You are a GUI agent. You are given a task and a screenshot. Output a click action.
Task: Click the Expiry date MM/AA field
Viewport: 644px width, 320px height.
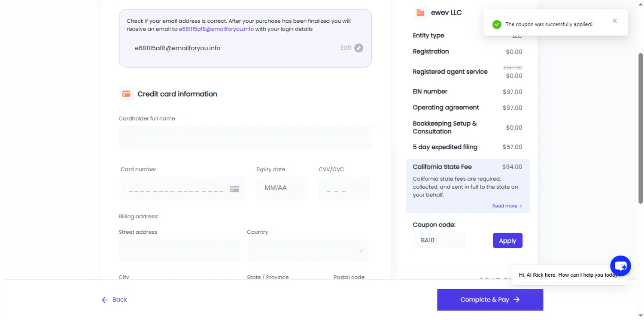[282, 188]
